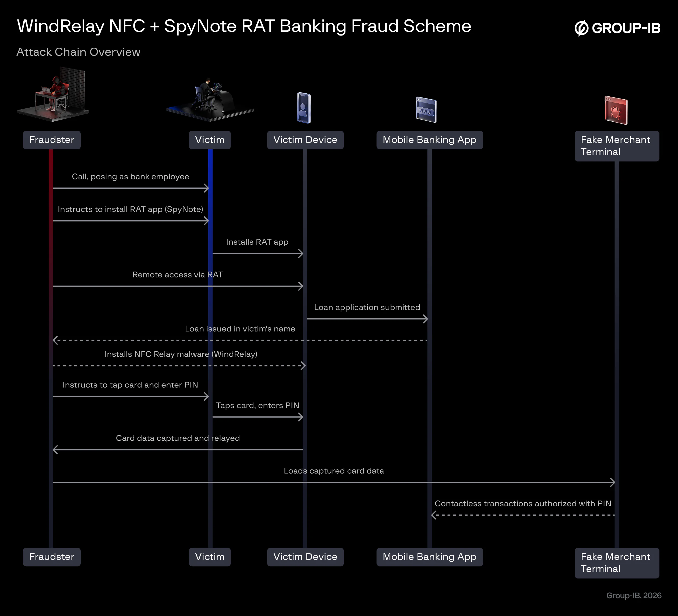Click the hooded fraudster at desk illustration
This screenshot has height=616, width=678.
click(53, 94)
